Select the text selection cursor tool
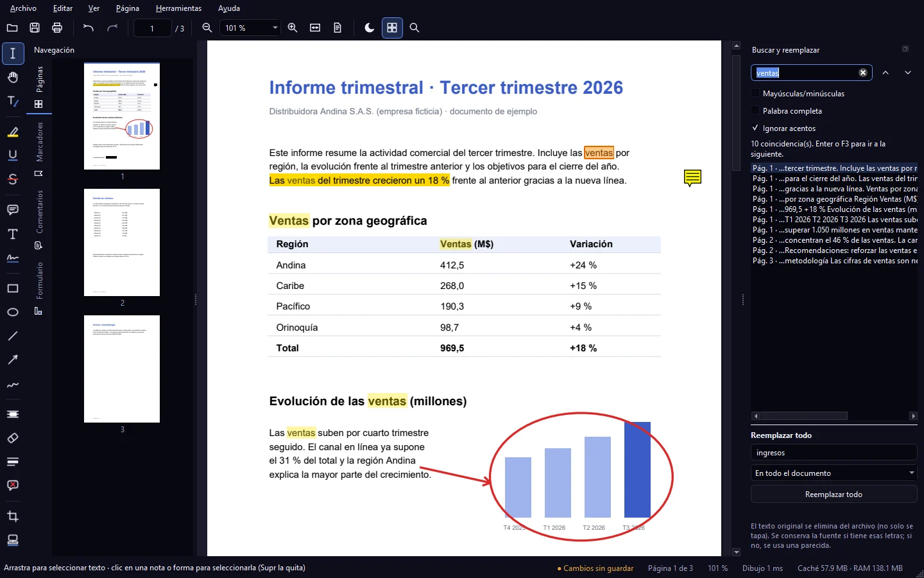Screen dimensions: 924x578 point(13,54)
